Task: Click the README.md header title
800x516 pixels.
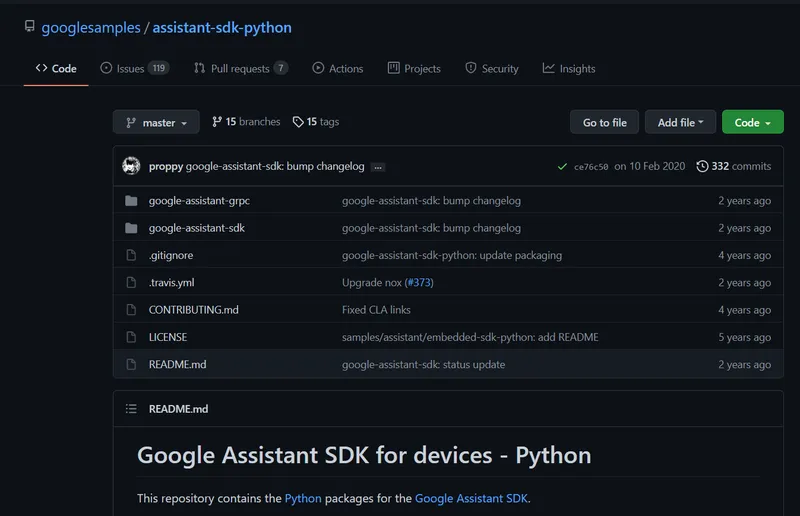Action: pyautogui.click(x=179, y=409)
